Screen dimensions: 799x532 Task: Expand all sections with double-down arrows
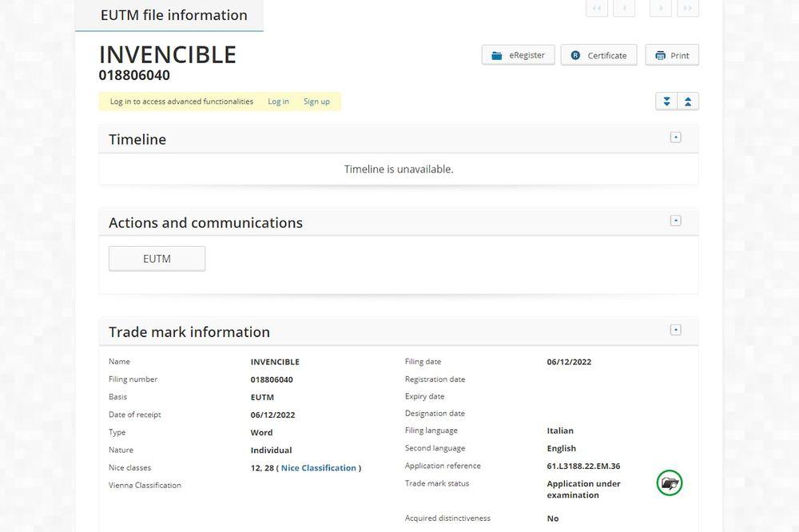[666, 101]
